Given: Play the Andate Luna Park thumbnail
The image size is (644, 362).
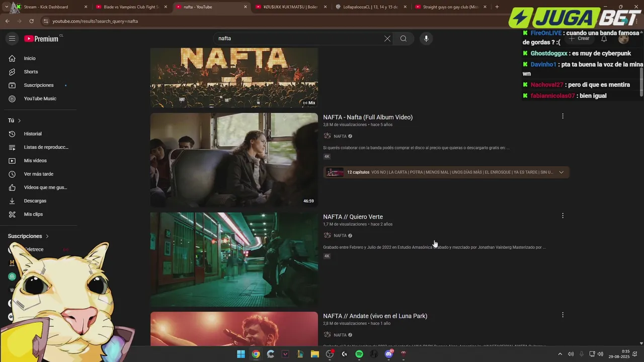Looking at the screenshot, I should [234, 329].
